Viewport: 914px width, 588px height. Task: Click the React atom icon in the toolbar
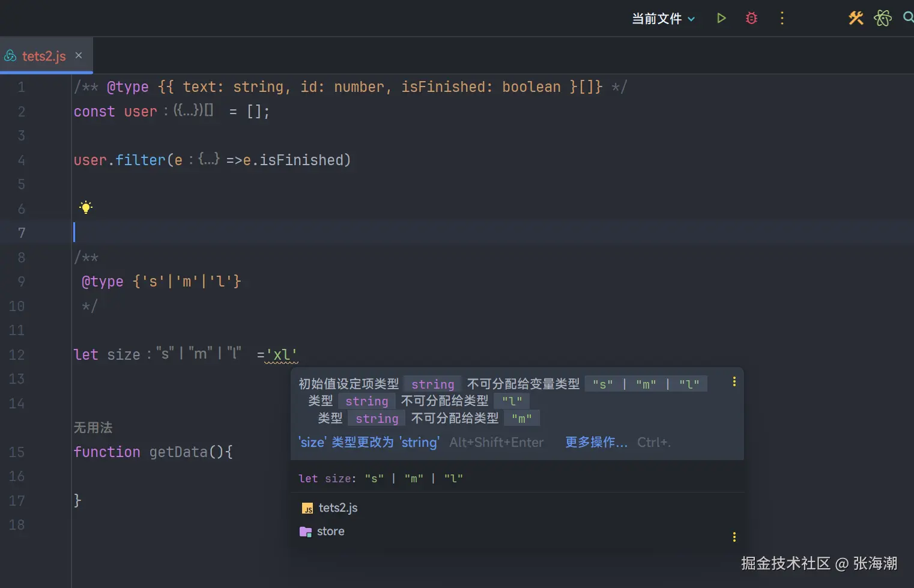[x=883, y=19]
